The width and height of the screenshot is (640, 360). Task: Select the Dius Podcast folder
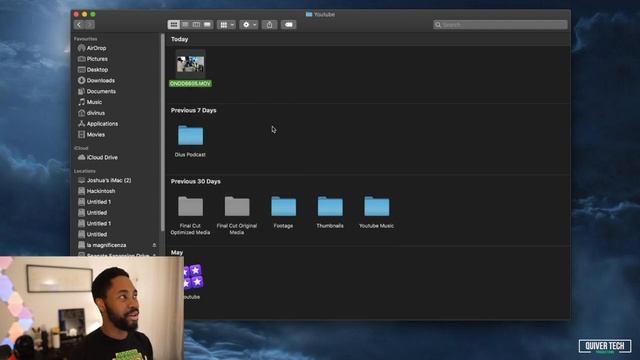coord(190,141)
